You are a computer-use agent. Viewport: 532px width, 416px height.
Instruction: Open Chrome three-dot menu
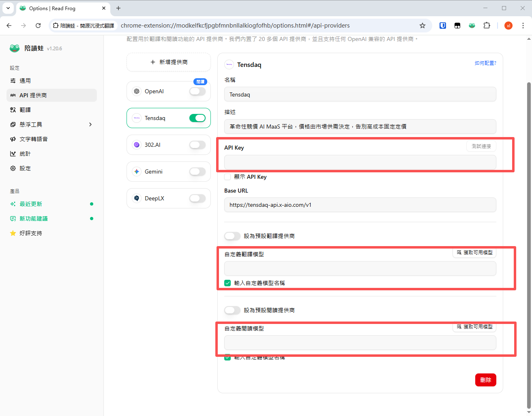(523, 26)
